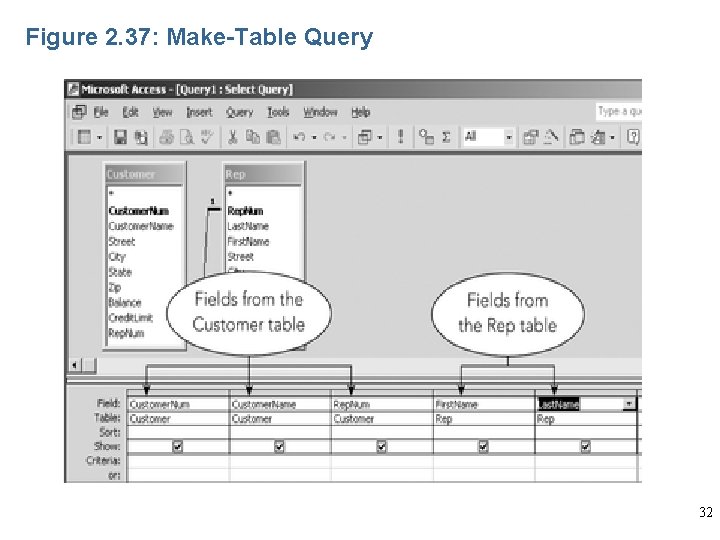Click the Totals sigma icon
This screenshot has width=720, height=540.
446,137
